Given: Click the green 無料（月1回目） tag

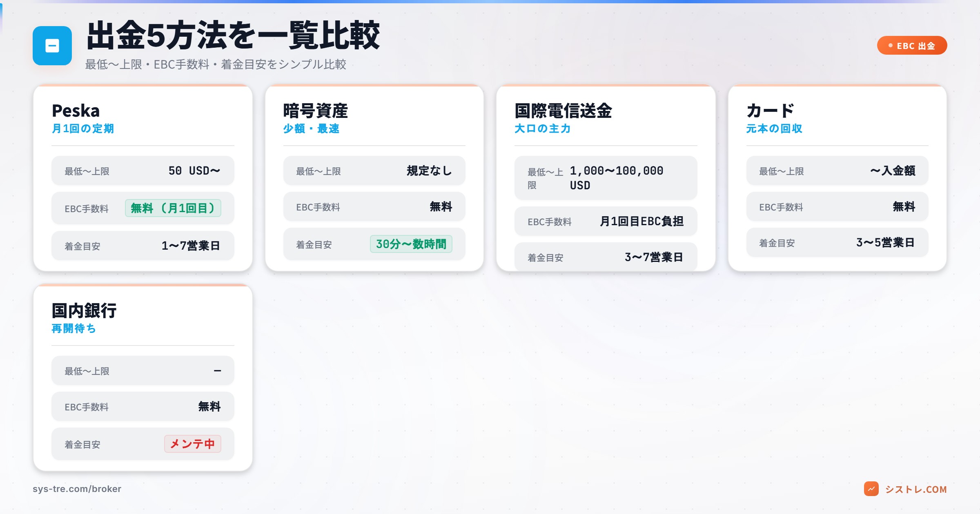Looking at the screenshot, I should point(173,208).
